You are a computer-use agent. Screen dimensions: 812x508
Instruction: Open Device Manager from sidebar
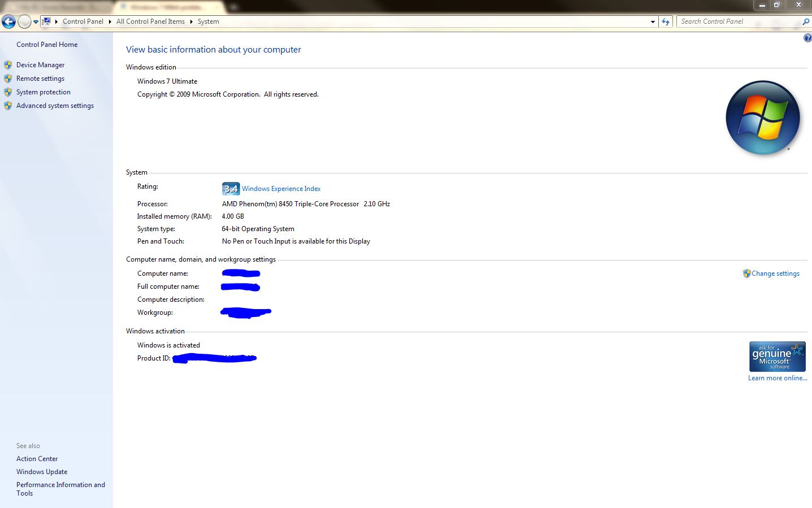click(x=40, y=65)
